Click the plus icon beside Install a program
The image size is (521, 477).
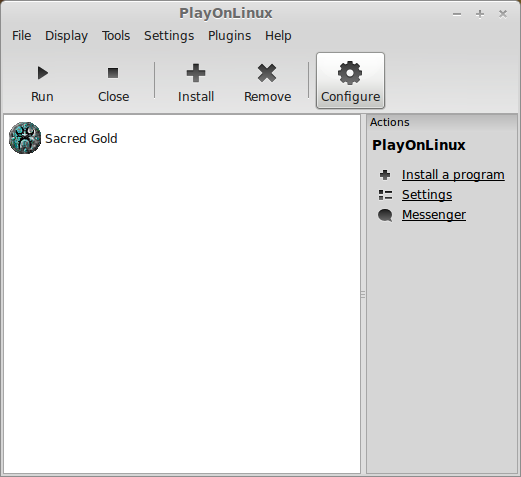point(385,175)
